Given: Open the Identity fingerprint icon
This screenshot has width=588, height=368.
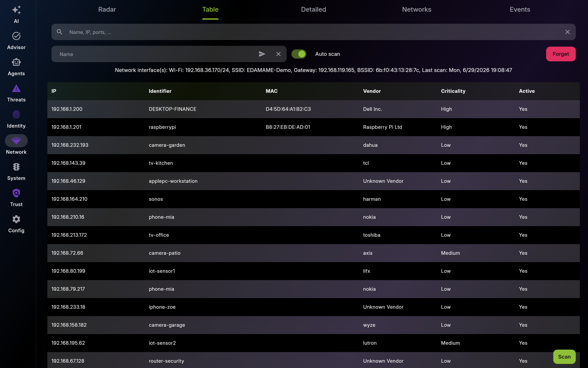Looking at the screenshot, I should (16, 115).
